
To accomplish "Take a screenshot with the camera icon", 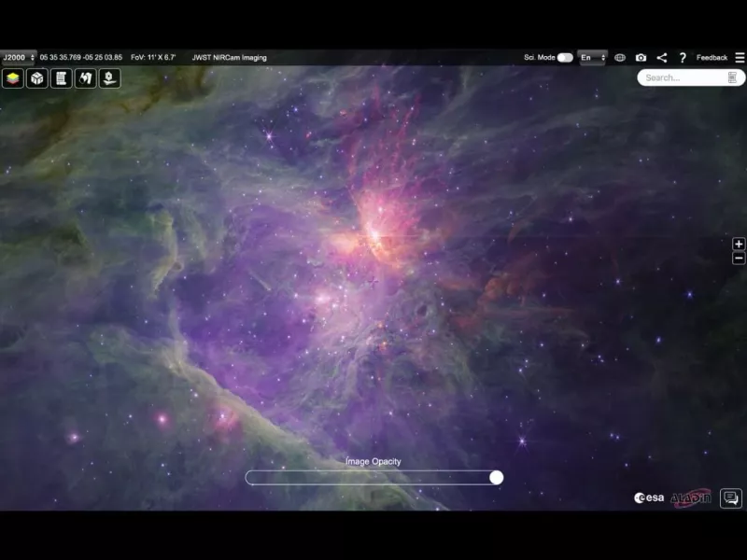I will pyautogui.click(x=641, y=58).
